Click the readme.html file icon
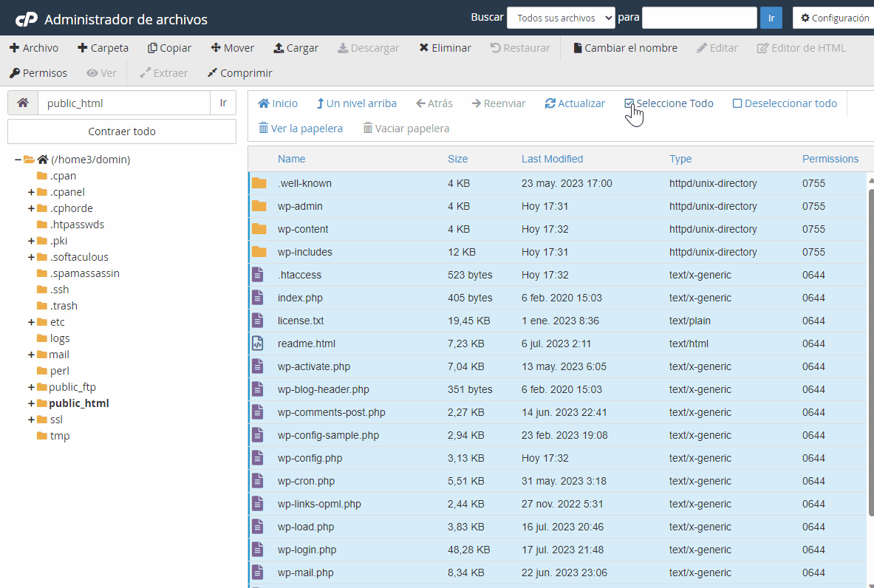 pyautogui.click(x=258, y=344)
